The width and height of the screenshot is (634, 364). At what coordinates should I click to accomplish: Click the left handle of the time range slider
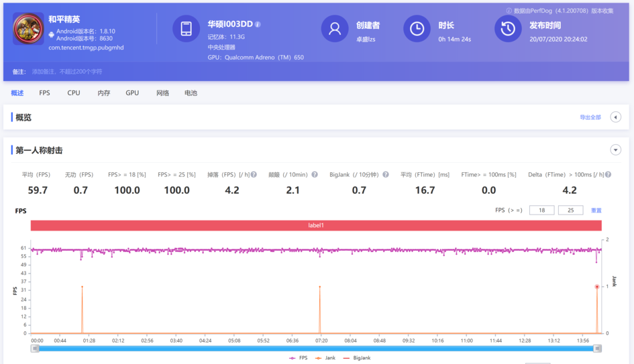[35, 348]
